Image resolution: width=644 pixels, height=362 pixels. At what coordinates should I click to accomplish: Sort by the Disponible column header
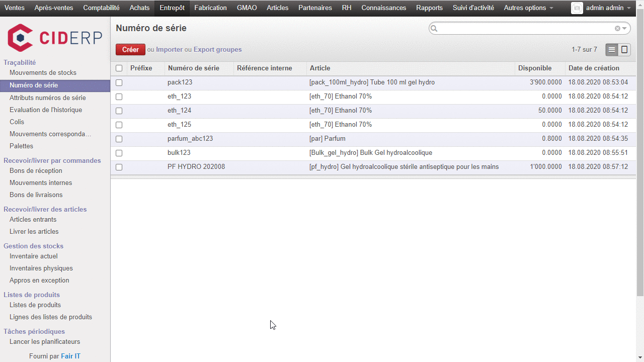click(535, 68)
